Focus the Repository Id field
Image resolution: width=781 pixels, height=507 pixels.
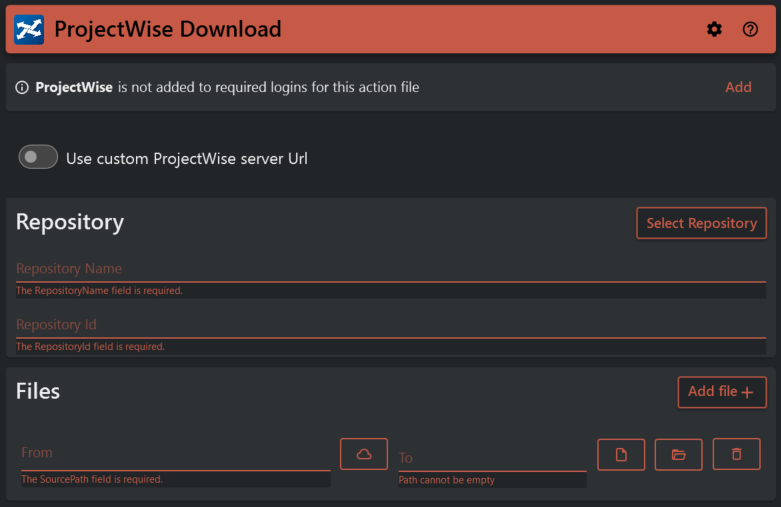point(390,325)
